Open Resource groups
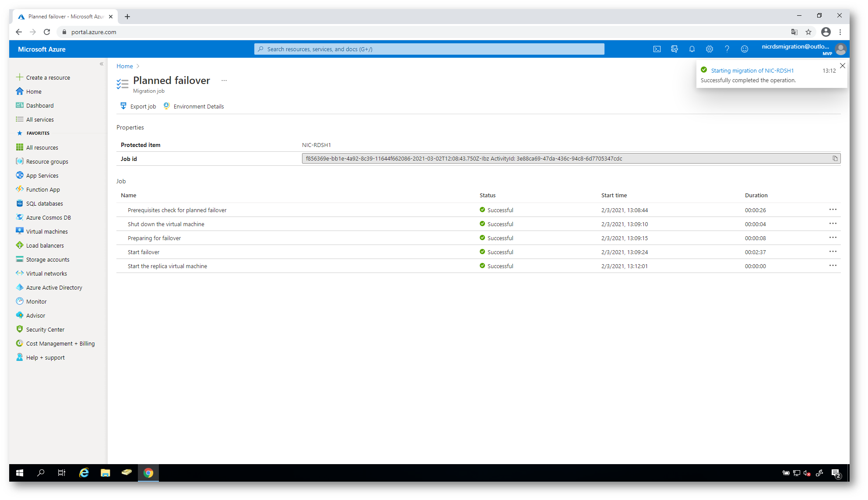The height and width of the screenshot is (500, 868). (42, 161)
